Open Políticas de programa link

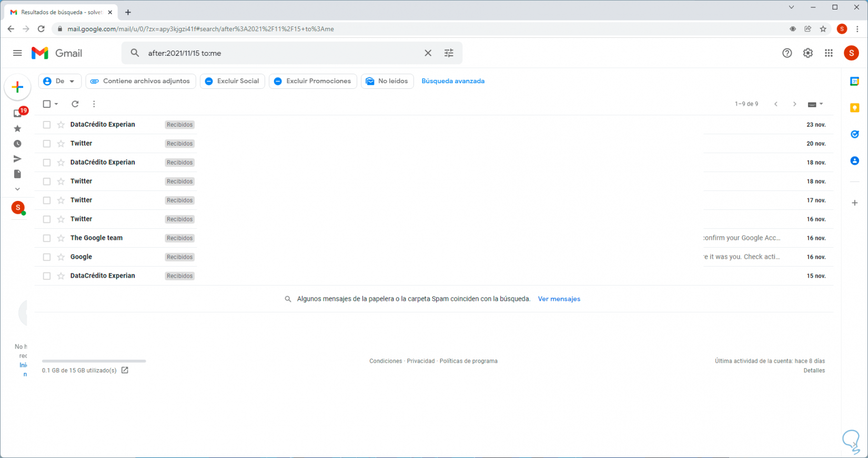(469, 361)
